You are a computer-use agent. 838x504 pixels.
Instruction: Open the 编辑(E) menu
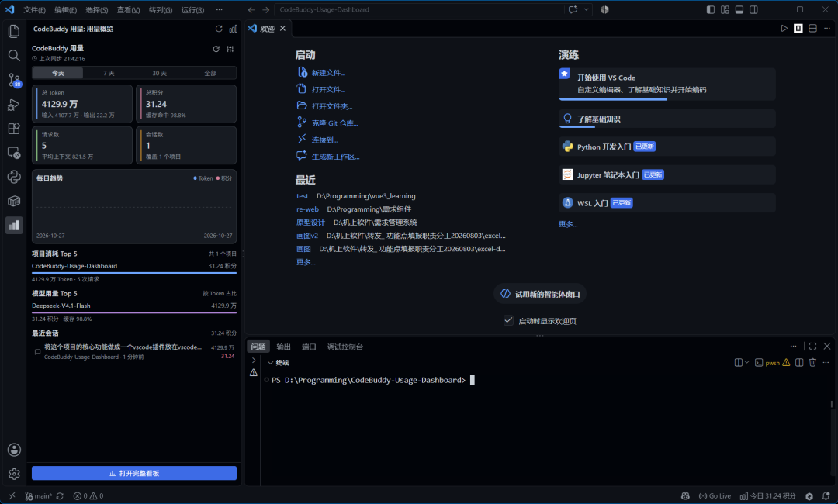66,9
